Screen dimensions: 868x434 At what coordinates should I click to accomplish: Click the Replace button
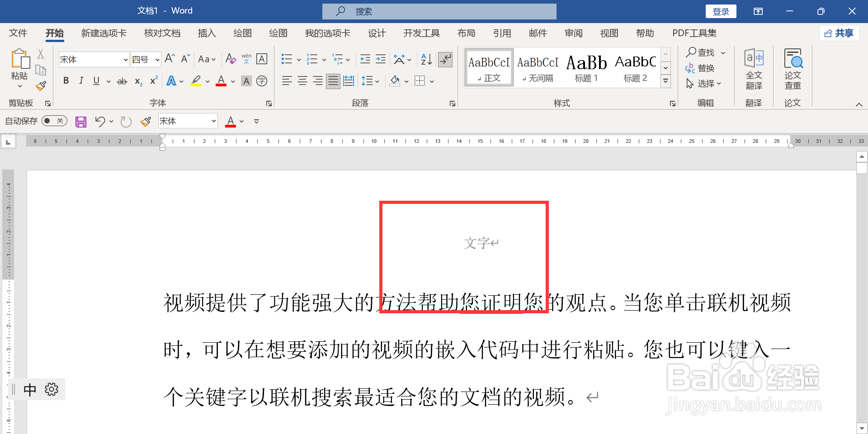point(700,68)
